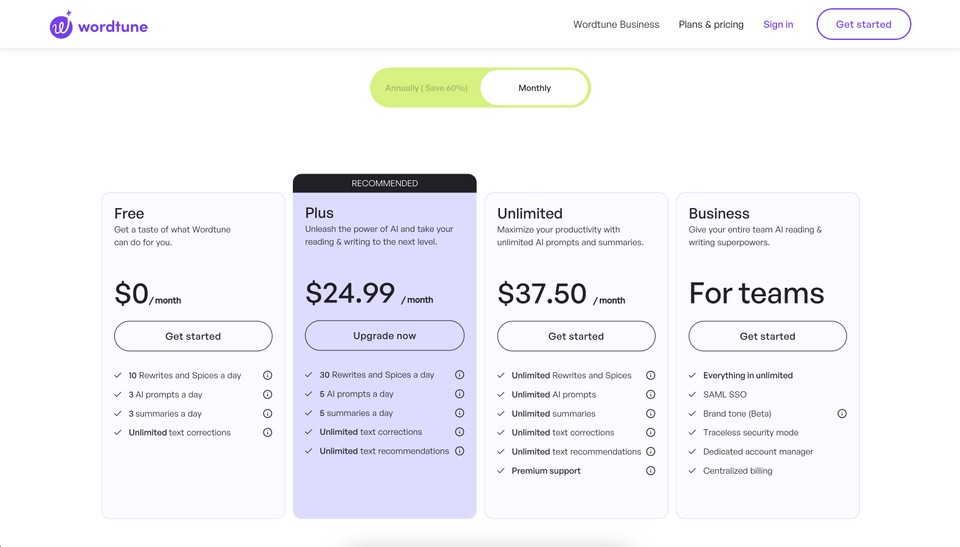
Task: Click Get started on Unlimited plan
Action: point(576,336)
